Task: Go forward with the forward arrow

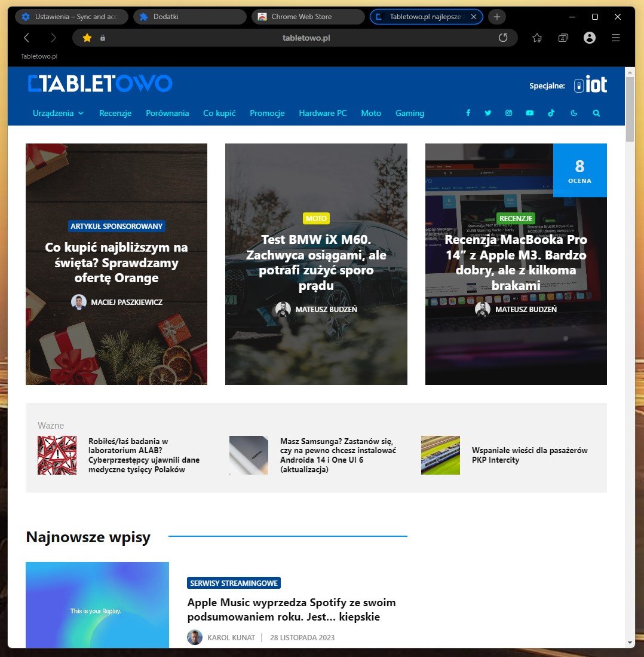Action: [53, 38]
